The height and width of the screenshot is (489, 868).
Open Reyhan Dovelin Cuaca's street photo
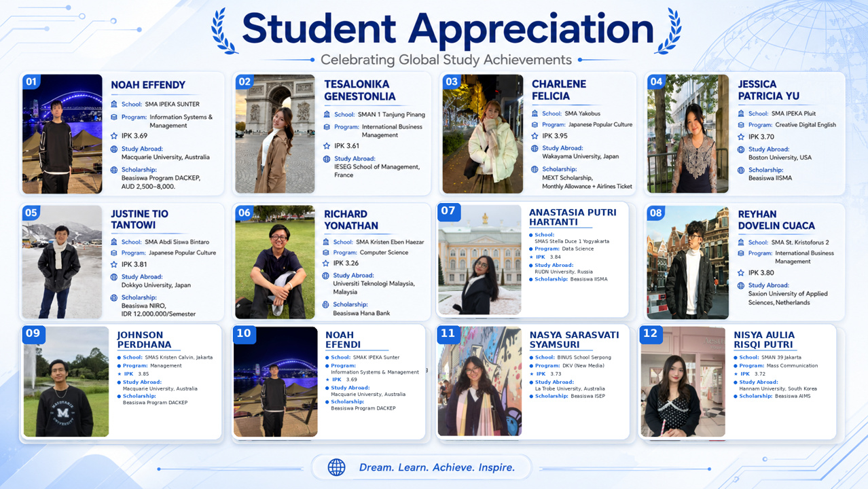coord(688,262)
